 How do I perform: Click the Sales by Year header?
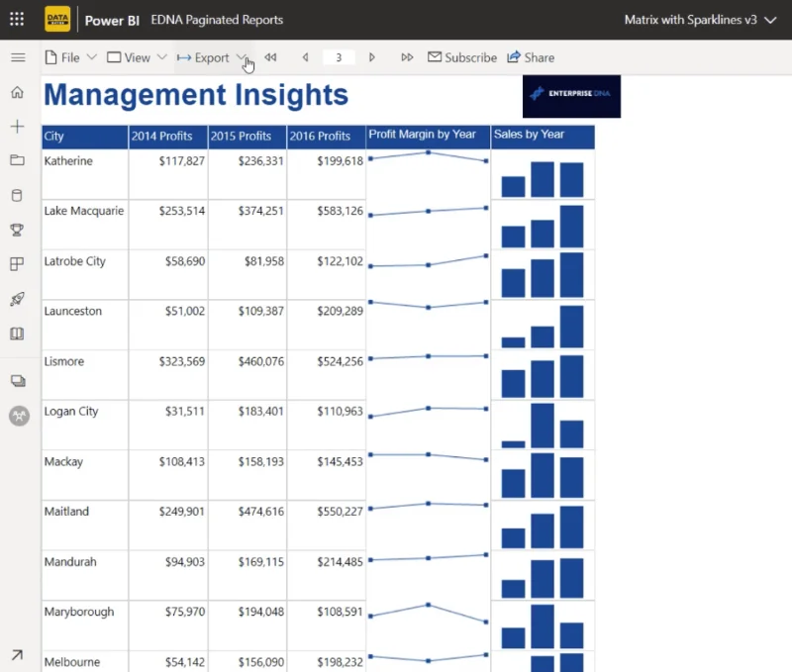point(543,137)
